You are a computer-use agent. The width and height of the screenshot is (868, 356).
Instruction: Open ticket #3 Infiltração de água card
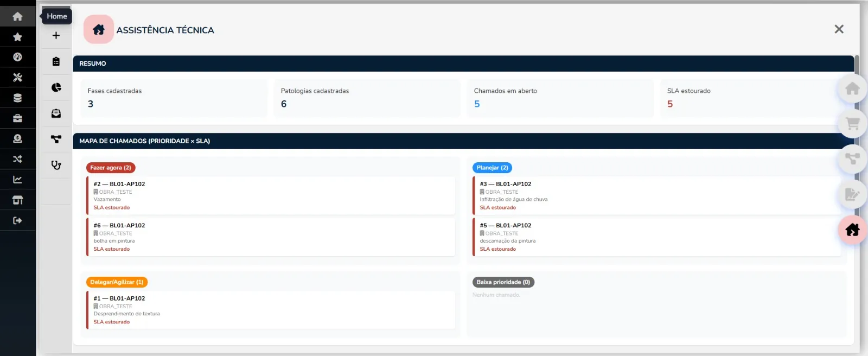point(657,195)
